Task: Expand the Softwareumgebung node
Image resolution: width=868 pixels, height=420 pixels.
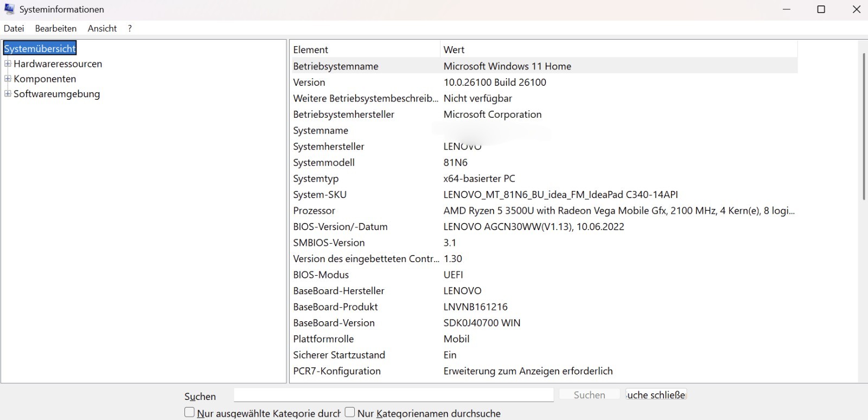Action: point(8,94)
